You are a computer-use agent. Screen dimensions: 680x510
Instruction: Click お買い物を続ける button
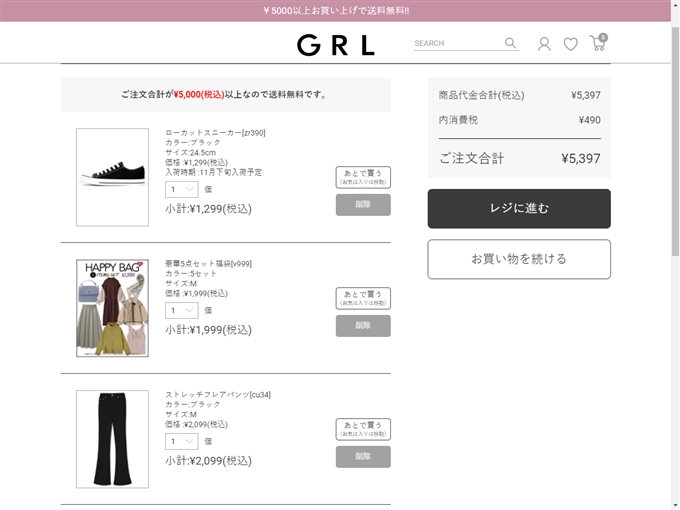pos(519,259)
